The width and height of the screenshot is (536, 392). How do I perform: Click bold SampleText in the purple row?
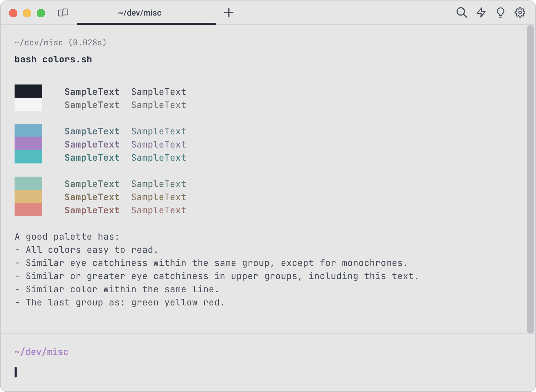coord(92,144)
